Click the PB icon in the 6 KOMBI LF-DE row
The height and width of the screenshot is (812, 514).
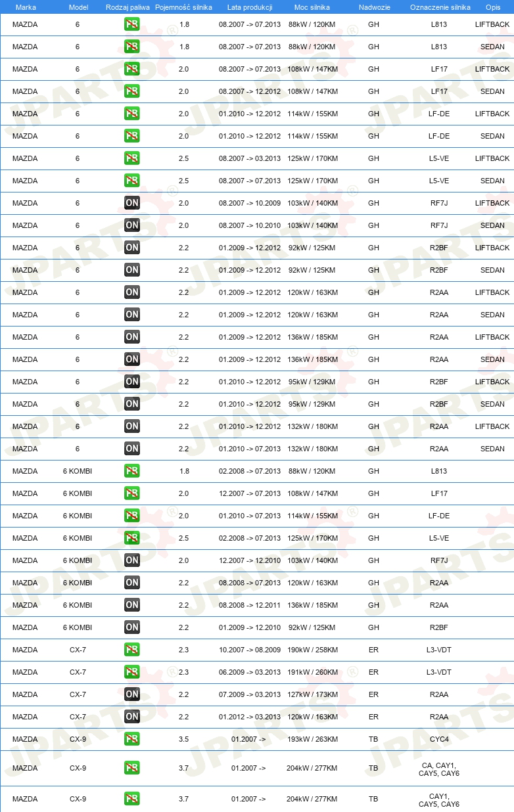coord(132,516)
